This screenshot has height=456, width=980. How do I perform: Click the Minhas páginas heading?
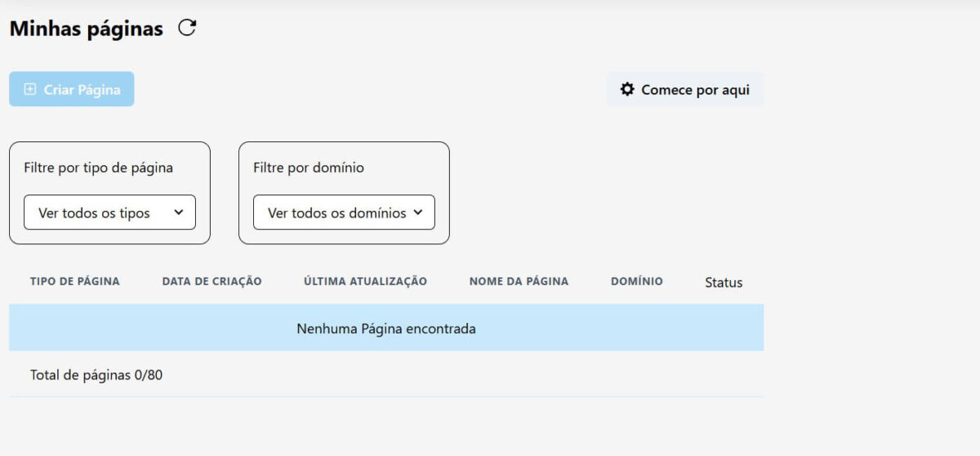pyautogui.click(x=87, y=29)
